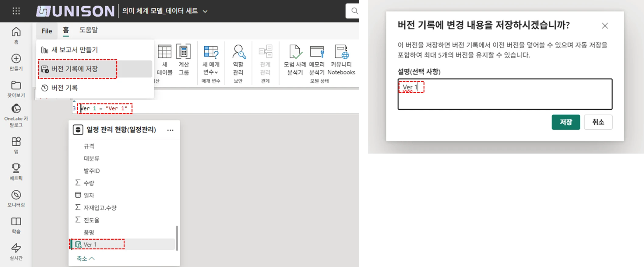Open the File menu tab
This screenshot has height=267, width=644.
coord(47,31)
